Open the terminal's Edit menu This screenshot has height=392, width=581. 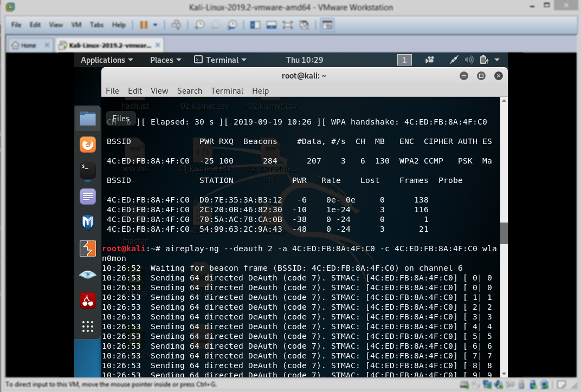135,90
